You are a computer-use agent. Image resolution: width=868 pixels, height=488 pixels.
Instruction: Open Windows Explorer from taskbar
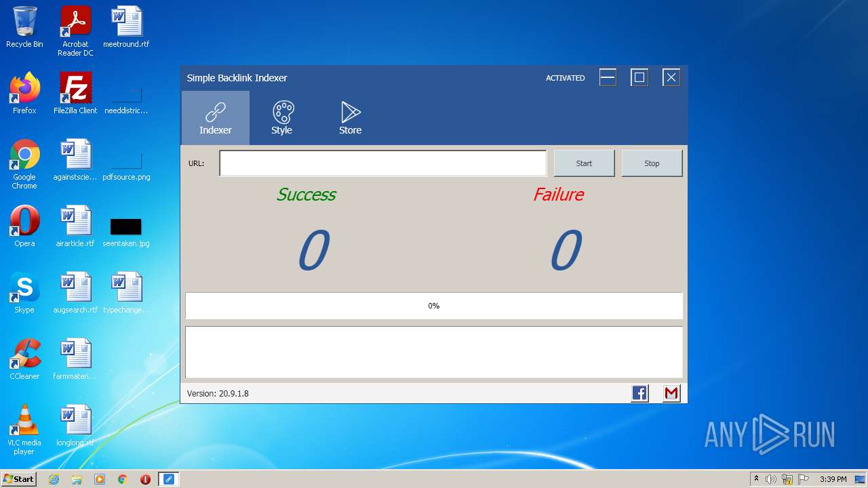click(x=77, y=479)
